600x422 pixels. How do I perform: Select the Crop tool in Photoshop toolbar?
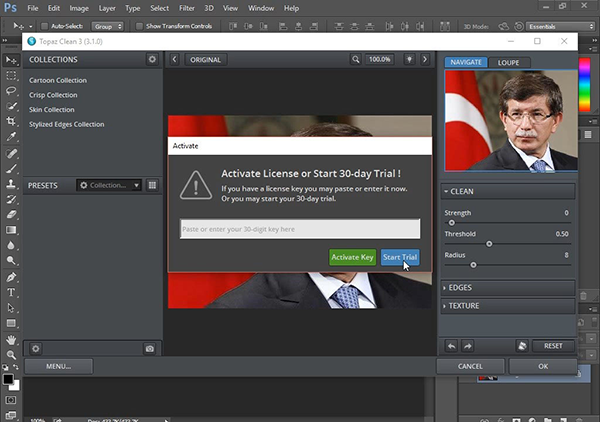11,122
